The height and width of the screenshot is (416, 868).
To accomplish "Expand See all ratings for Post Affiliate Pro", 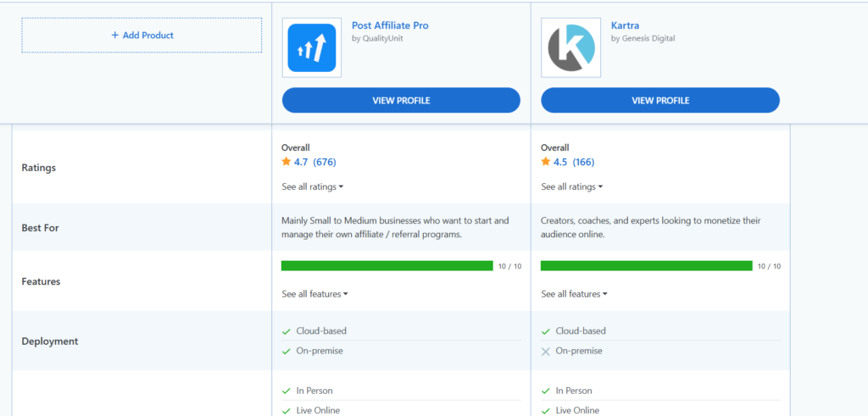I will (312, 187).
